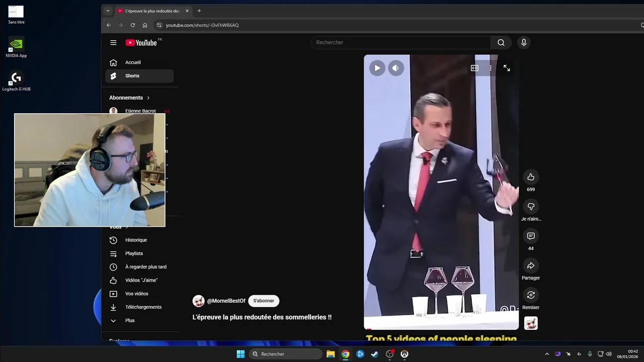The height and width of the screenshot is (362, 644).
Task: Open the NVIDIA App desktop shortcut
Action: (x=16, y=48)
